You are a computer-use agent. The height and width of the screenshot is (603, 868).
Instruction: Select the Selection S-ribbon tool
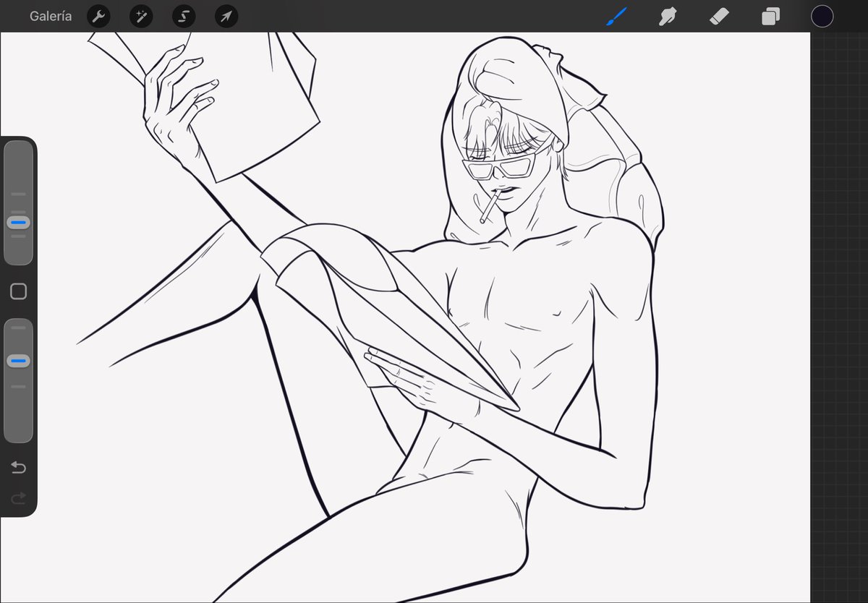(184, 17)
